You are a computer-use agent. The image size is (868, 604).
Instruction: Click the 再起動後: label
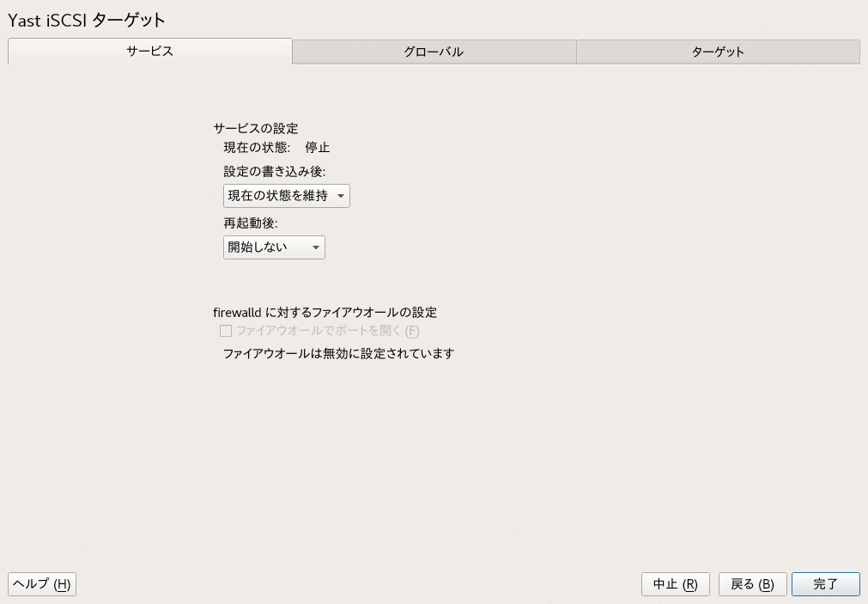251,223
